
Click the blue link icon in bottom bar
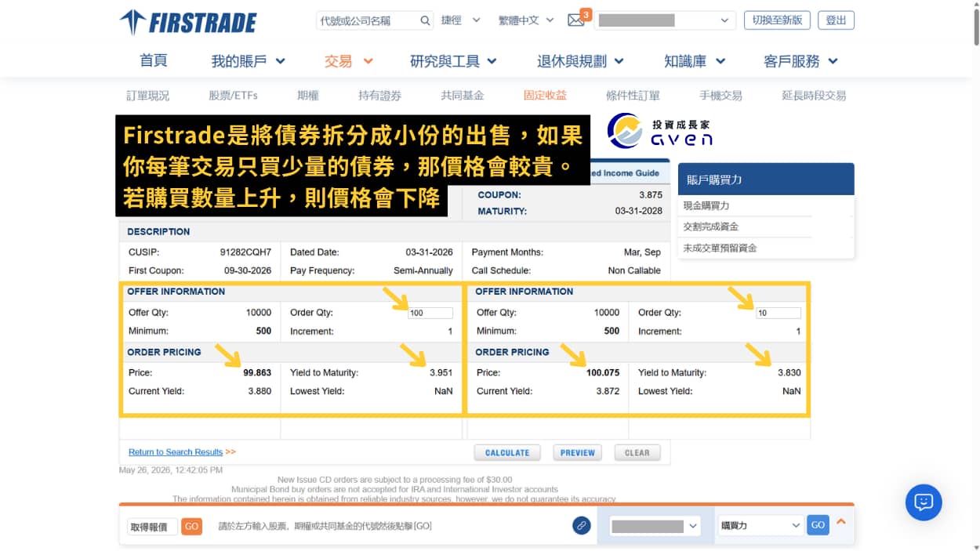pos(581,526)
